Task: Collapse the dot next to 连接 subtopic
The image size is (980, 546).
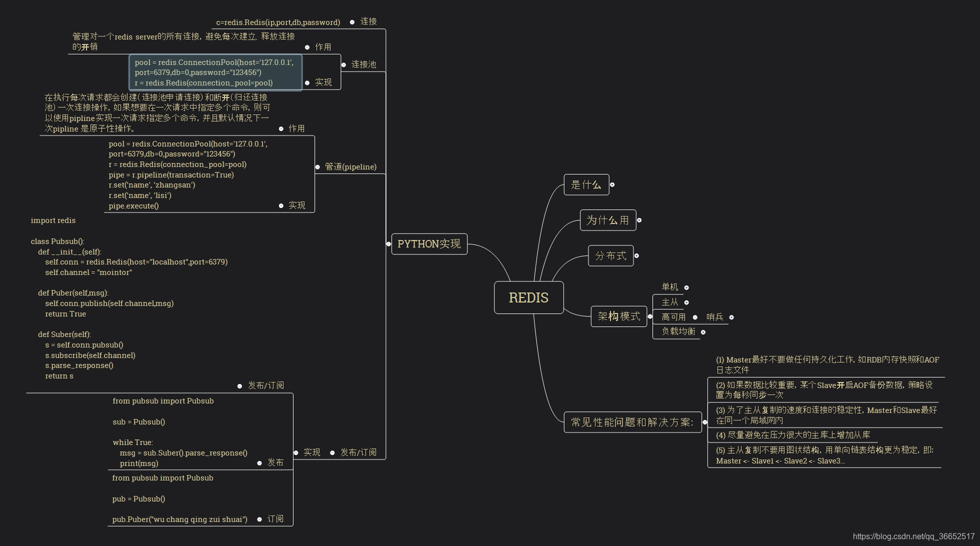Action: (352, 22)
